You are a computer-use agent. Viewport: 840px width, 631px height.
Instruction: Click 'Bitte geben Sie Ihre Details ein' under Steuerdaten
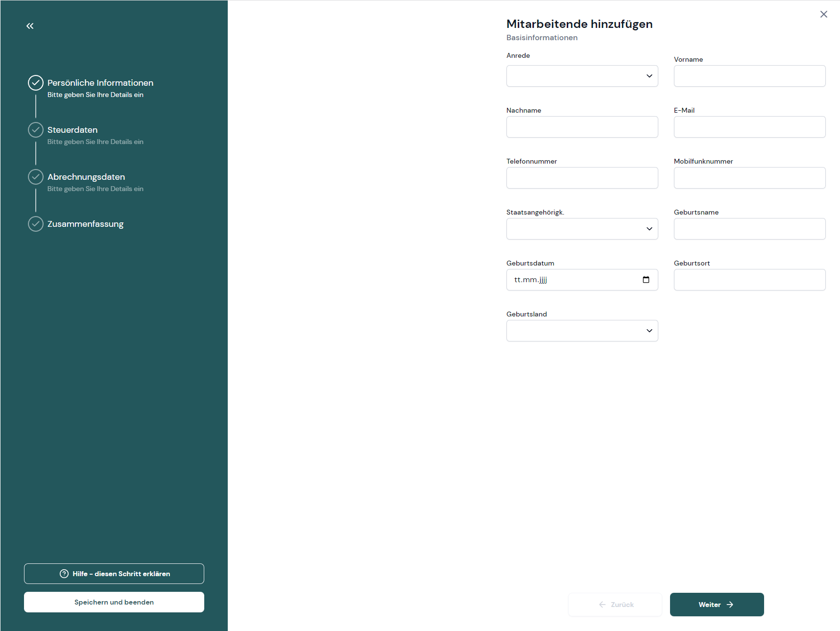[x=96, y=142]
